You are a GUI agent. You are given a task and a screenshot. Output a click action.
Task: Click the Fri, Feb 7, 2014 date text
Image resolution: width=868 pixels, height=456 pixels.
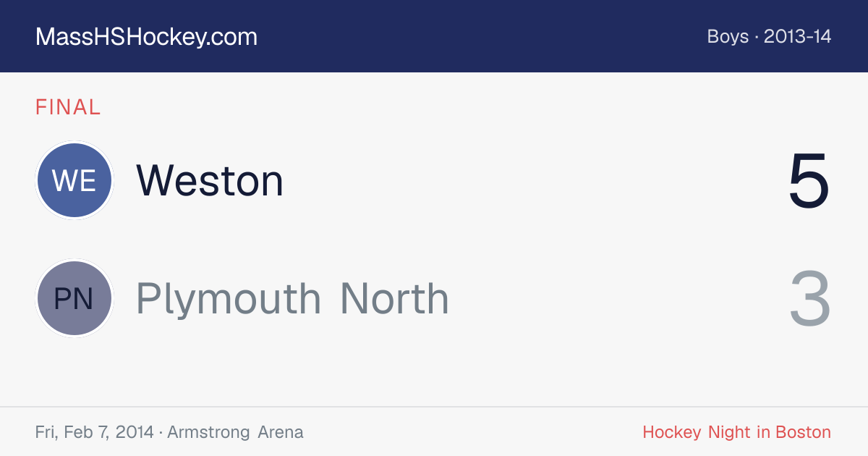tap(94, 432)
